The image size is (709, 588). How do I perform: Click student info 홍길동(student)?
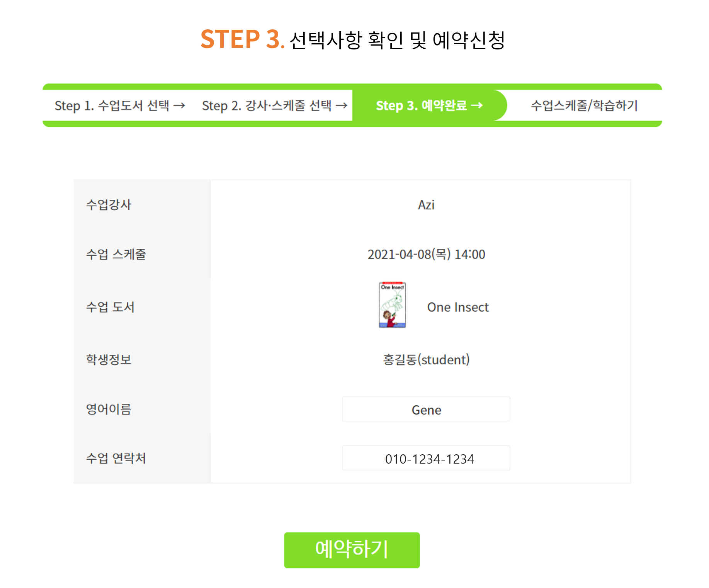click(x=426, y=360)
